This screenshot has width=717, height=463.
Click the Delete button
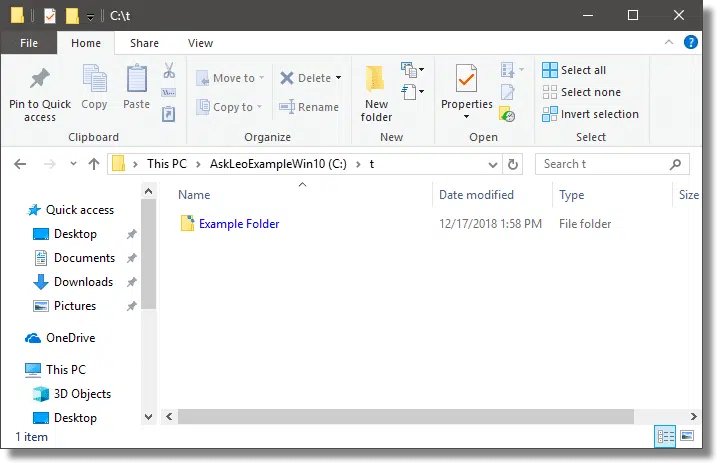click(x=305, y=78)
